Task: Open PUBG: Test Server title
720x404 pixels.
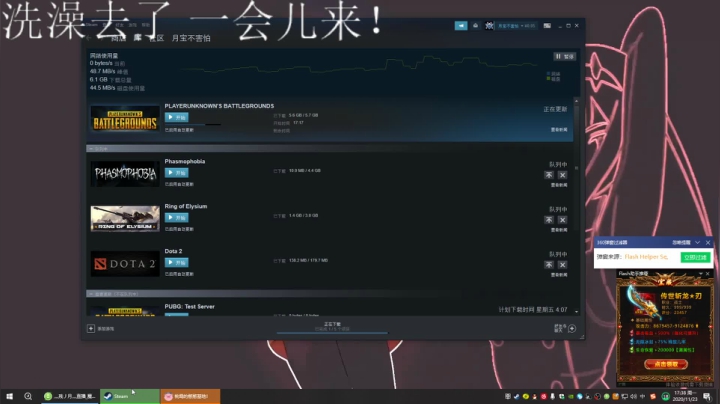Action: (x=190, y=306)
